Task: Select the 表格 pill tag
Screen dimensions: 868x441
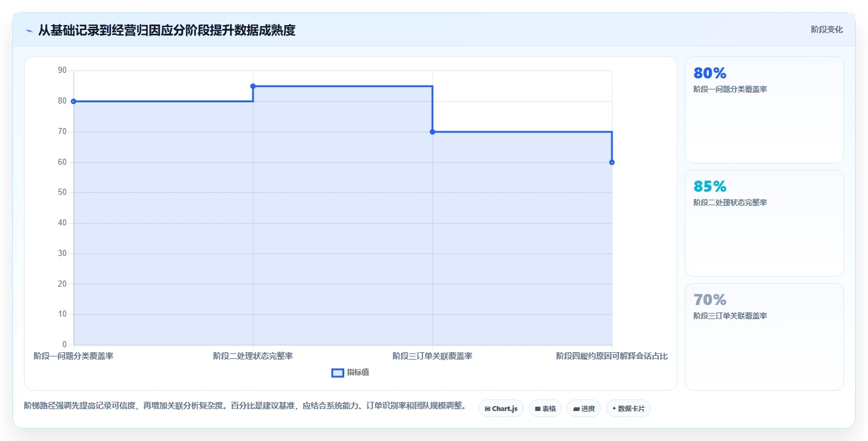Action: pos(545,409)
